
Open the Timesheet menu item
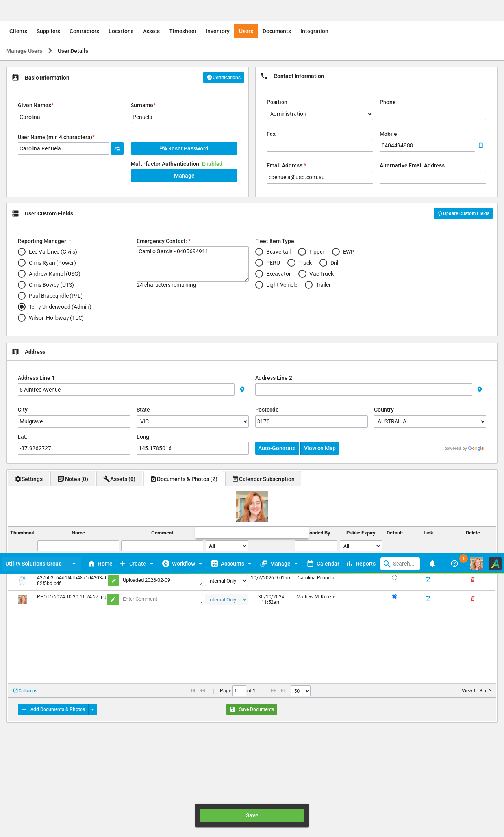(183, 31)
